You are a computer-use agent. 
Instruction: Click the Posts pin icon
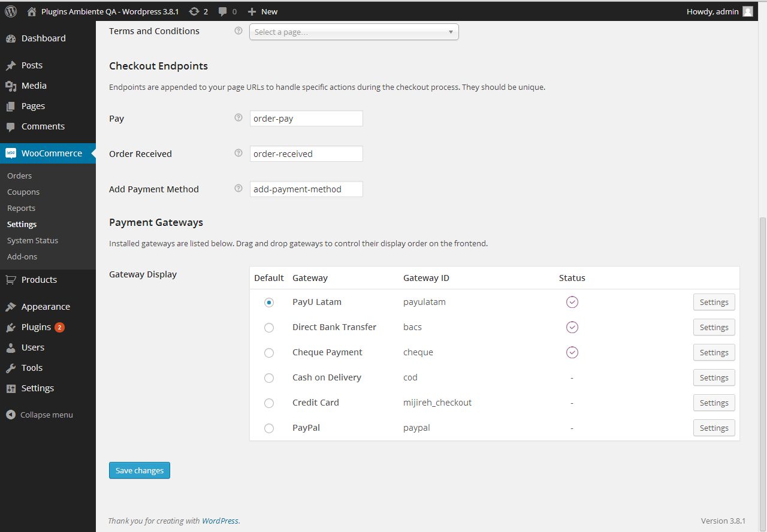click(11, 65)
